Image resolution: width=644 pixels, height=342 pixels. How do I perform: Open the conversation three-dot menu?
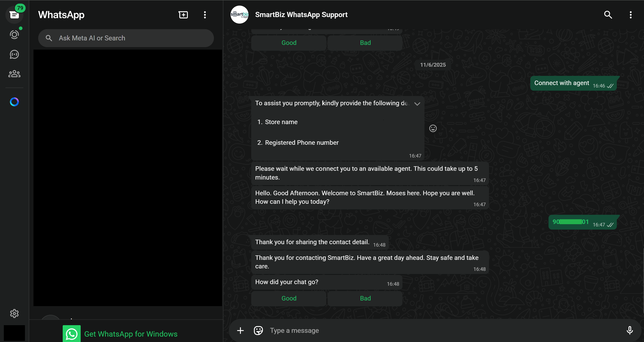coord(631,15)
